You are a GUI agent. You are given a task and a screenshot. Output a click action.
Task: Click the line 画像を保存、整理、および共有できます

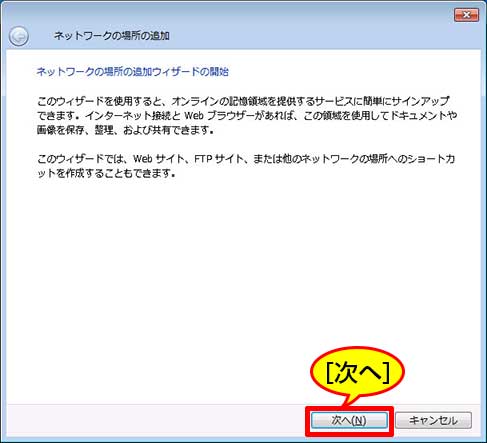click(x=125, y=130)
